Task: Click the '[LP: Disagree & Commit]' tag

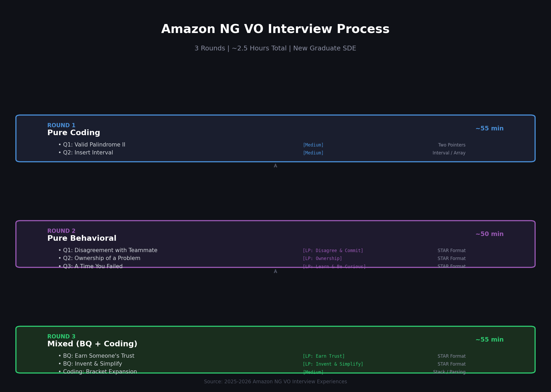Action: pos(333,251)
